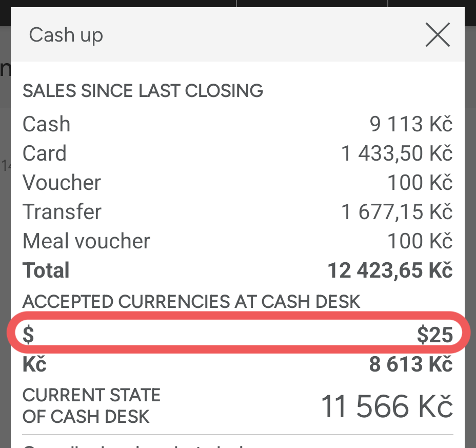476x448 pixels.
Task: Click the 8 613 Kč currency amount
Action: tap(411, 364)
